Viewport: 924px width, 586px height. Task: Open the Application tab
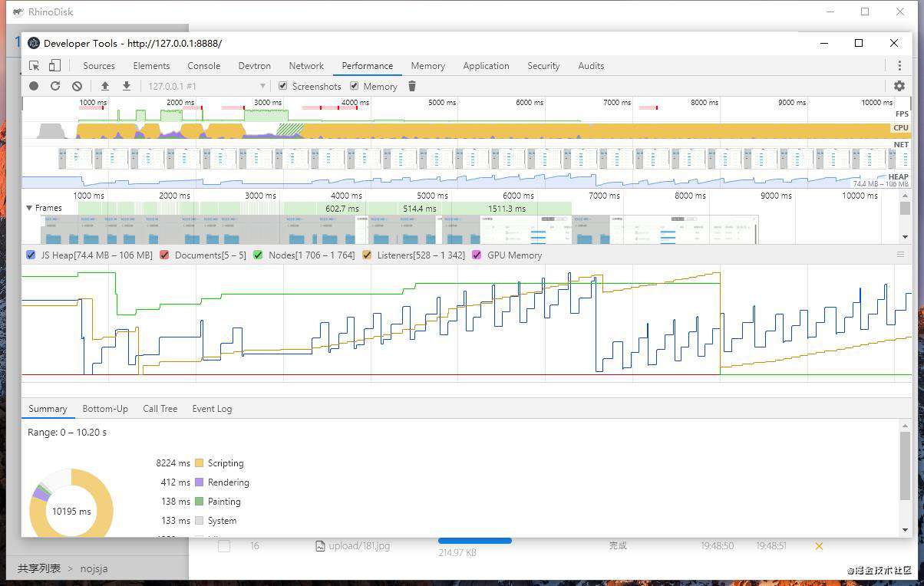[x=486, y=66]
